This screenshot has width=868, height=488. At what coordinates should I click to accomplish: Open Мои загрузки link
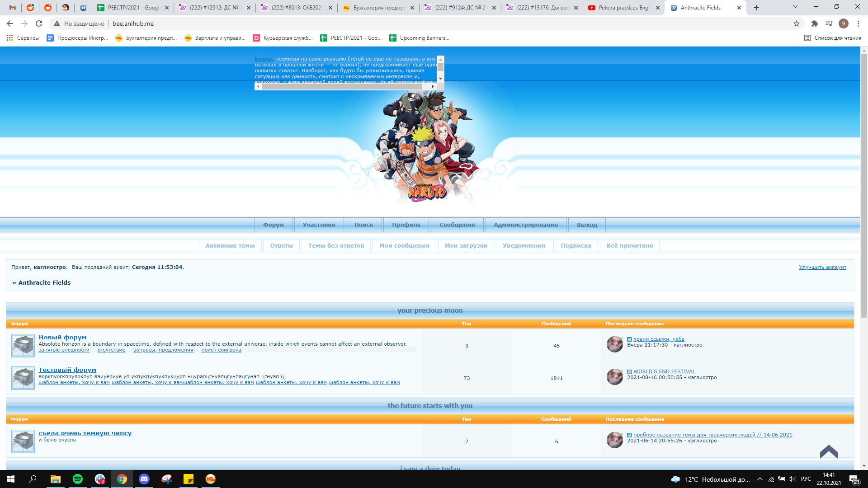tap(466, 246)
